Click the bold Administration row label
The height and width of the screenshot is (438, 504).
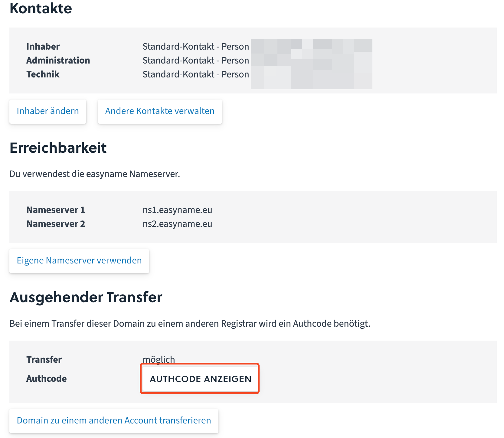(58, 60)
